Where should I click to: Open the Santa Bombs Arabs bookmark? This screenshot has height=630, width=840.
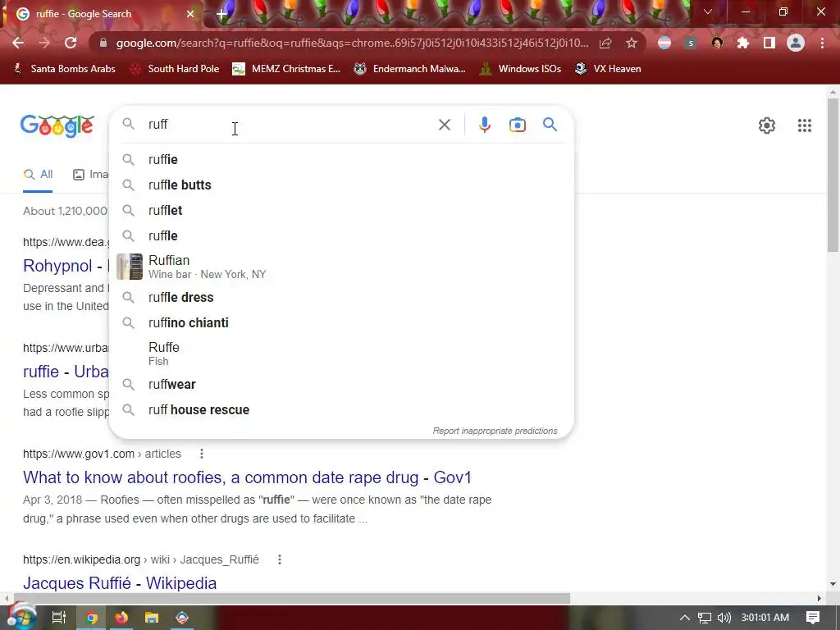pyautogui.click(x=65, y=69)
